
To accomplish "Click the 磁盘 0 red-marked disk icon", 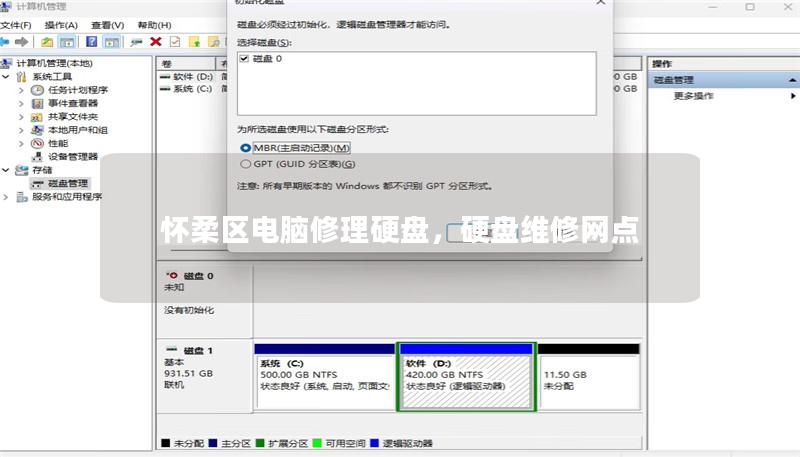I will point(172,275).
